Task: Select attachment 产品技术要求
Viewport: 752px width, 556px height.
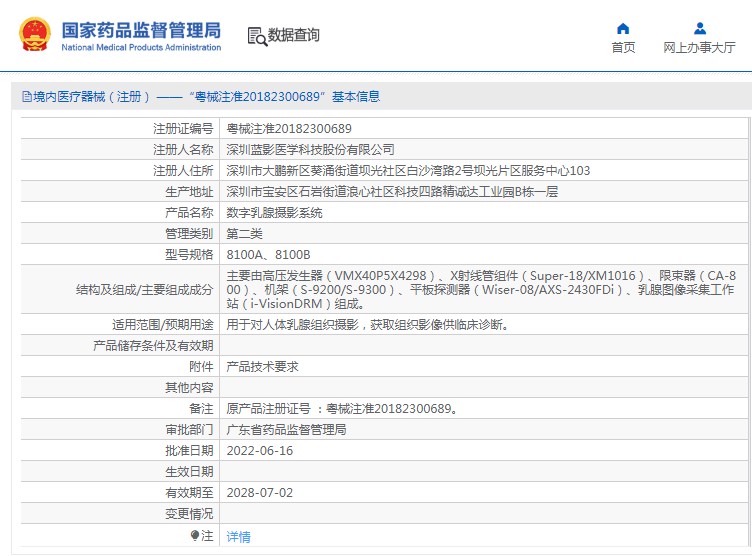Action: pos(262,367)
